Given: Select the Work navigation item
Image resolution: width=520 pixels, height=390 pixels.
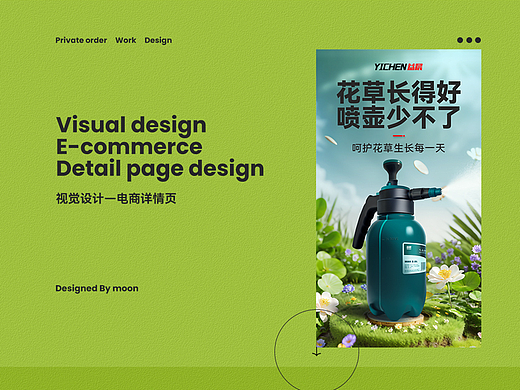Looking at the screenshot, I should [x=126, y=40].
